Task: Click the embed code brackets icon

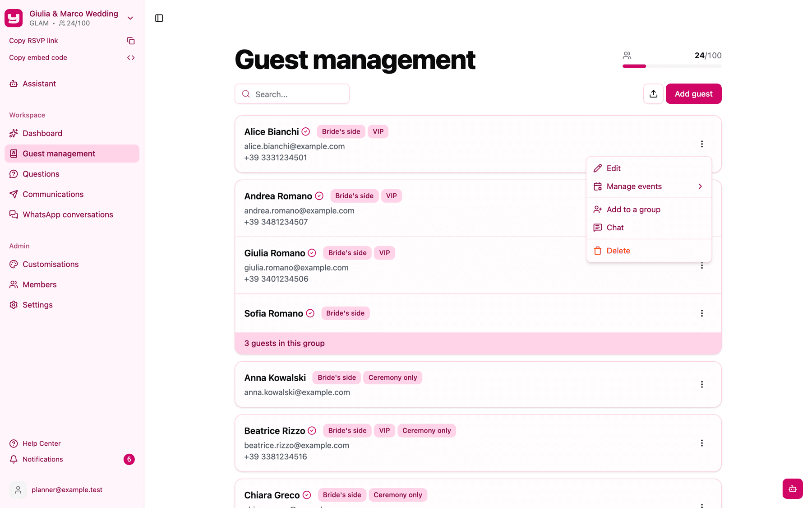Action: [x=131, y=58]
